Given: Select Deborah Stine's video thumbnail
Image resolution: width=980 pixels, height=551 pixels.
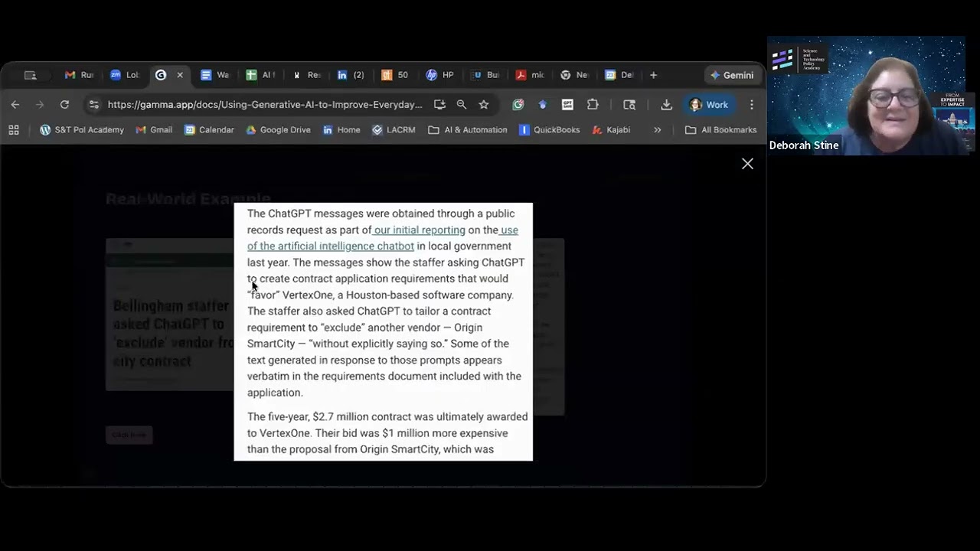Looking at the screenshot, I should 867,96.
